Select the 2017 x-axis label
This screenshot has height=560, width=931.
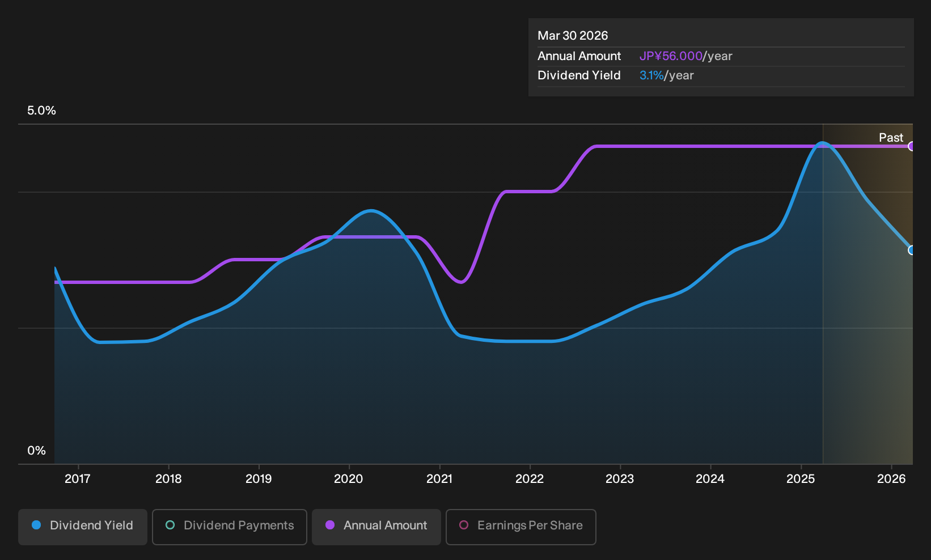[x=78, y=479]
